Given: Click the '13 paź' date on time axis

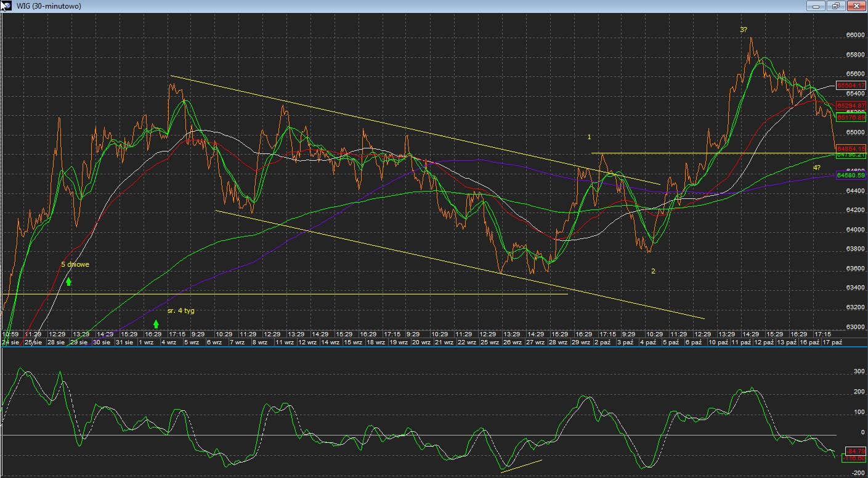Looking at the screenshot, I should pos(785,342).
